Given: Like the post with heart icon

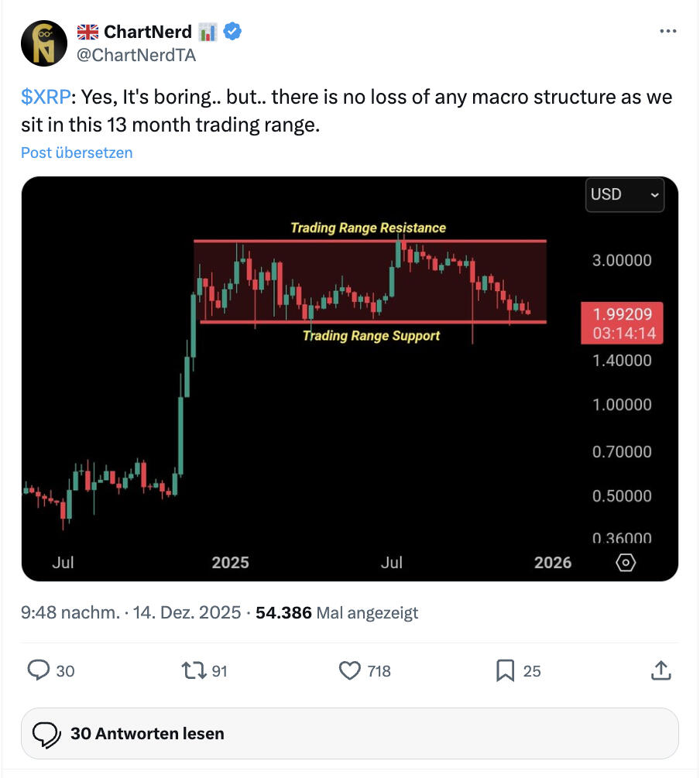Looking at the screenshot, I should coord(351,670).
